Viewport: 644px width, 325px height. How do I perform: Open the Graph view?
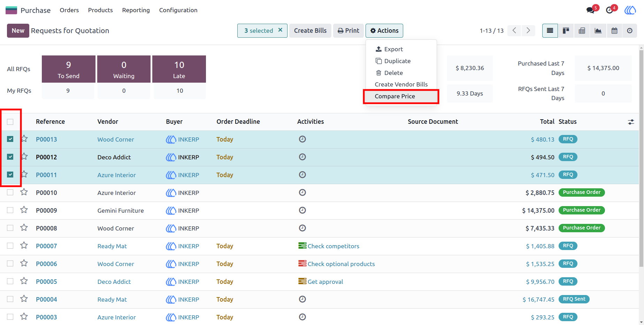pyautogui.click(x=598, y=31)
